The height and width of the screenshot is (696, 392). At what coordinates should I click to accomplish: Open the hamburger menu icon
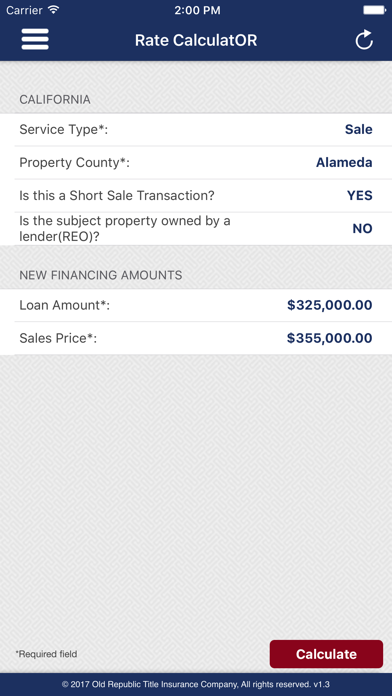tap(35, 40)
